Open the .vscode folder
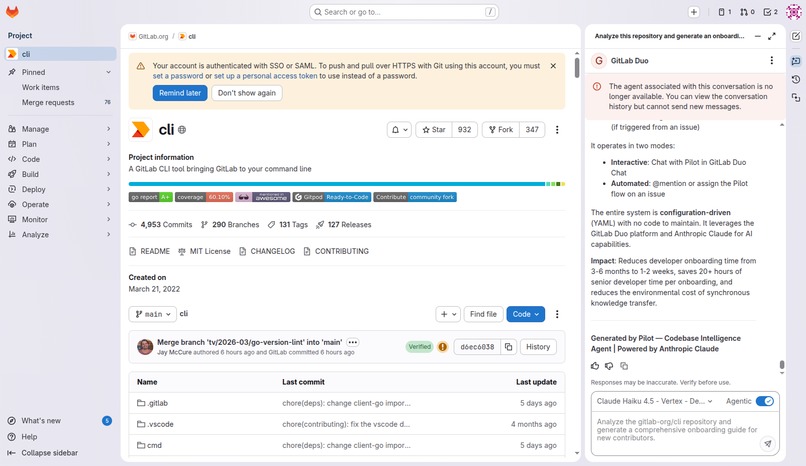806x466 pixels. coord(155,424)
